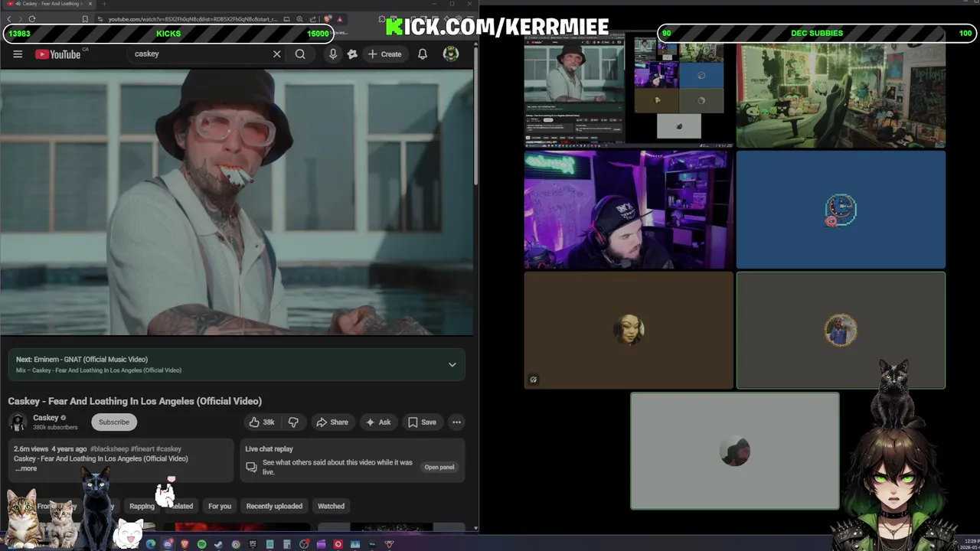Open Brave browser from the taskbar
The height and width of the screenshot is (551, 980).
(185, 544)
